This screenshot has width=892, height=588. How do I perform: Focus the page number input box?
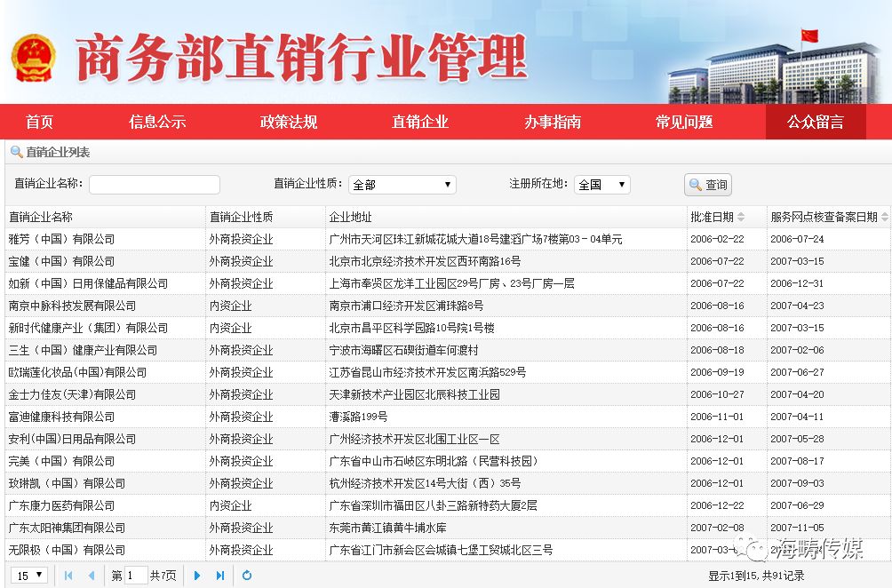point(136,576)
